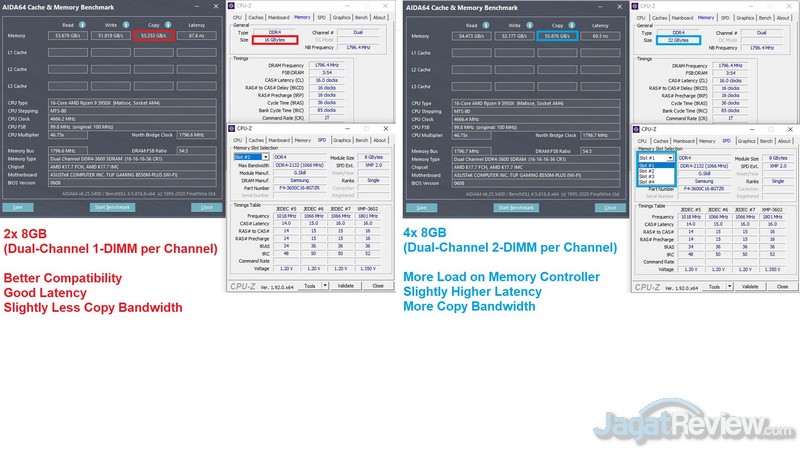Click the empty L1 Cache Read field, left AIDA64

point(68,52)
